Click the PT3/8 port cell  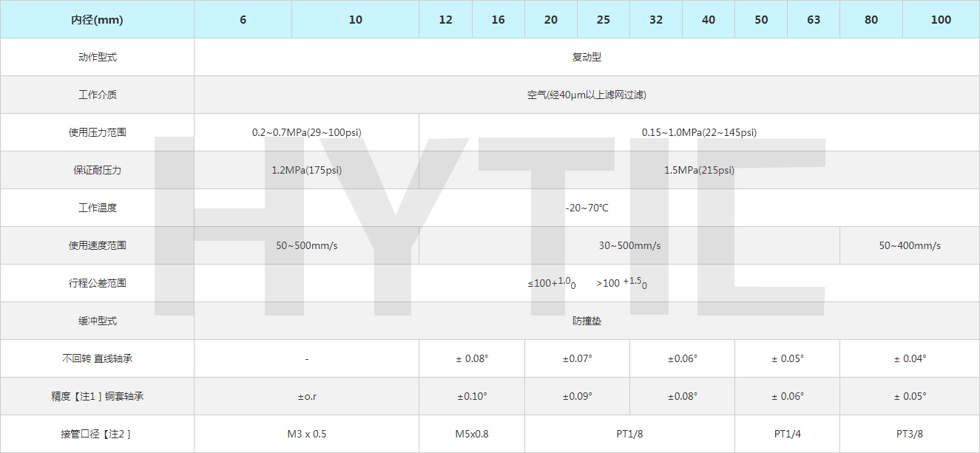[x=910, y=434]
